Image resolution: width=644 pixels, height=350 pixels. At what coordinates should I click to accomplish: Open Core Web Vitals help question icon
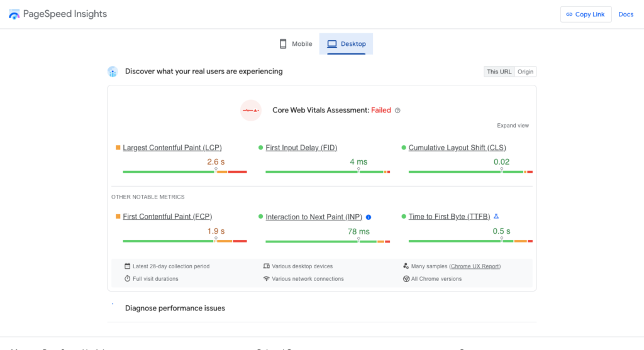tap(397, 111)
